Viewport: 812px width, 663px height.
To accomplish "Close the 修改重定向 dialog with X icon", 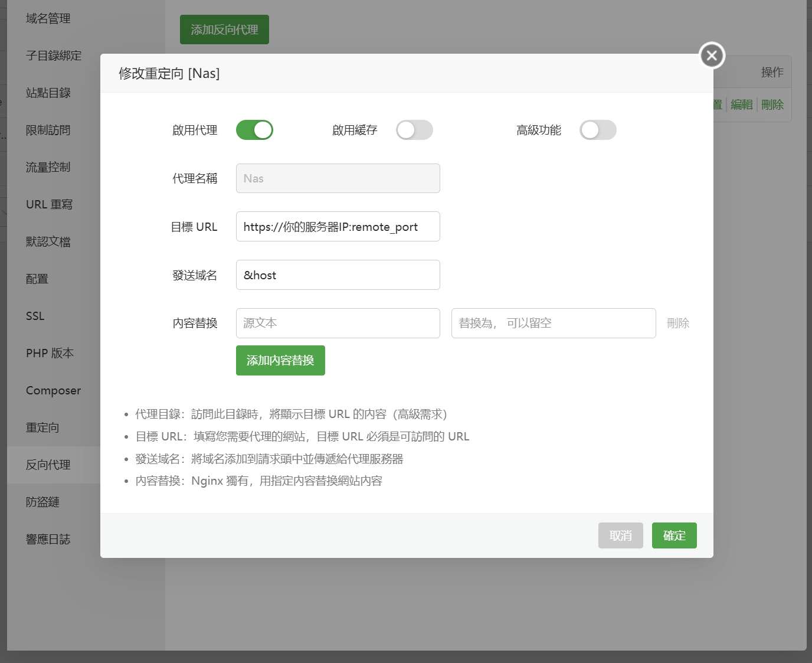I will (712, 55).
